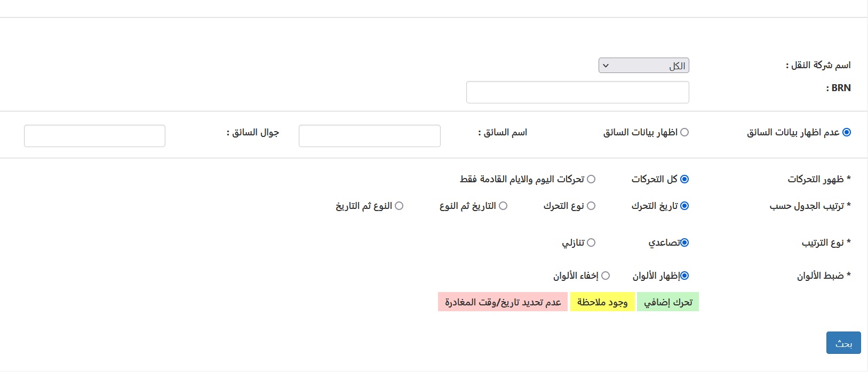
Task: Sort table by 'نوع التحرك'
Action: [591, 206]
